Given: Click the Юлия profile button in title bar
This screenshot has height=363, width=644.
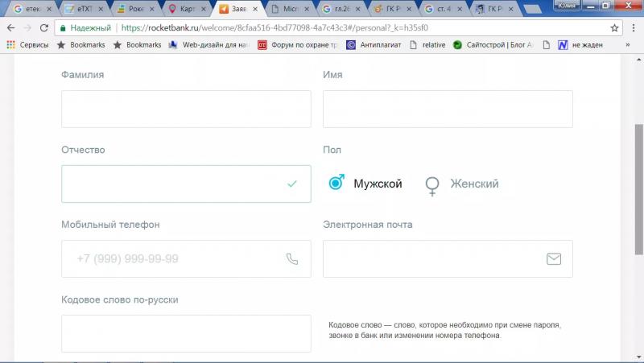Looking at the screenshot, I should pos(567,5).
